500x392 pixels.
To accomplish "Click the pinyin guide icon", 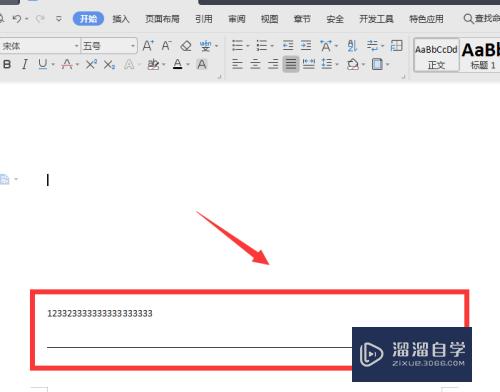I will pos(205,46).
